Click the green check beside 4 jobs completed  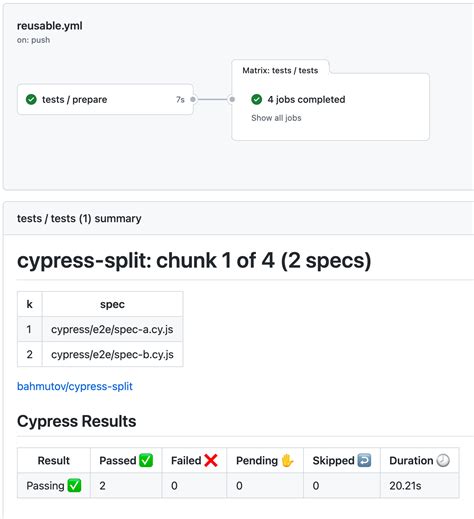tap(256, 99)
